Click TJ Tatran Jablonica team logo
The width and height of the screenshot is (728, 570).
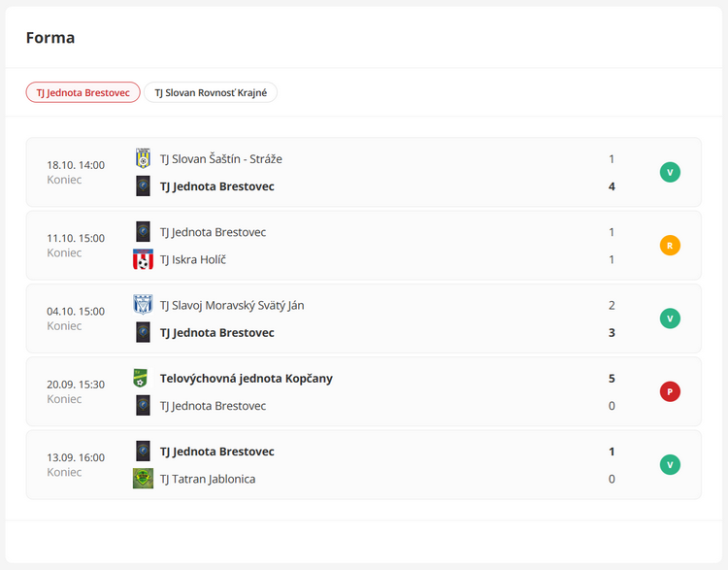pos(143,479)
